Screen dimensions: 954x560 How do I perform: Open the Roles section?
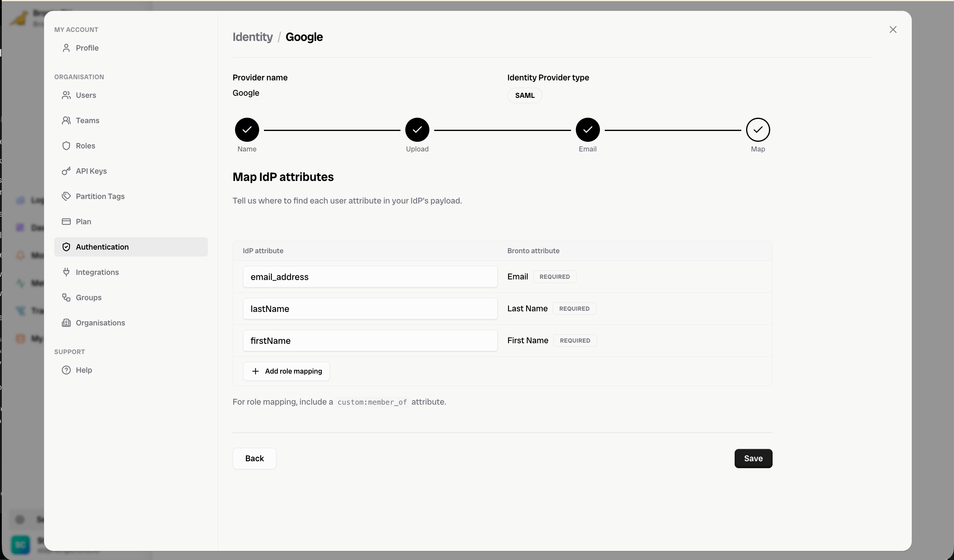[x=131, y=146]
